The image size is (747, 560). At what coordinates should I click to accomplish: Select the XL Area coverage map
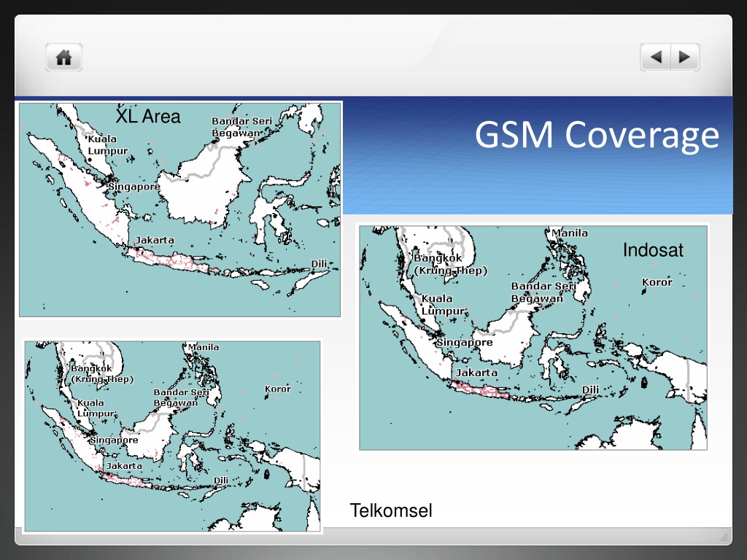[x=180, y=209]
